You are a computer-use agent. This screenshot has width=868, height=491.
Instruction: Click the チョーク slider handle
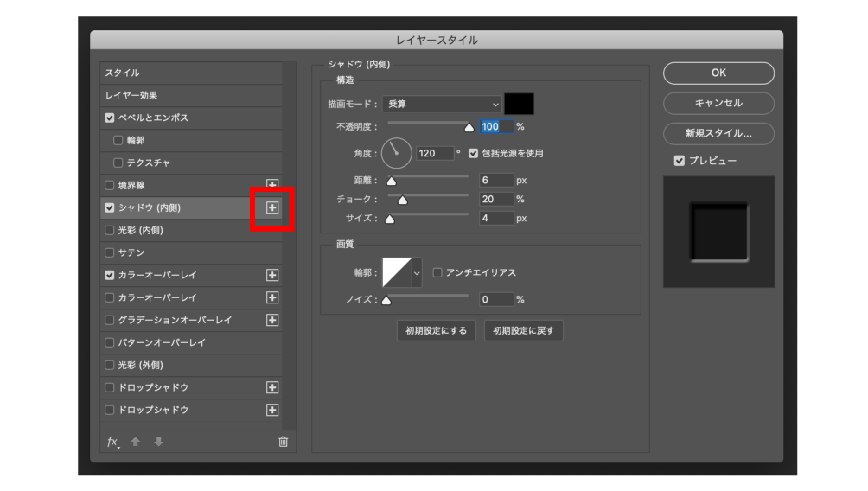pyautogui.click(x=403, y=200)
